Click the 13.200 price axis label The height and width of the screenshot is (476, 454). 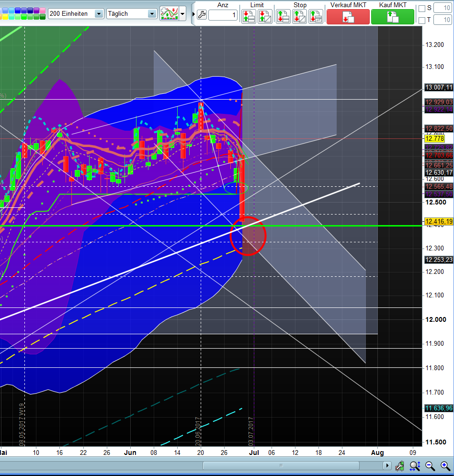(434, 45)
